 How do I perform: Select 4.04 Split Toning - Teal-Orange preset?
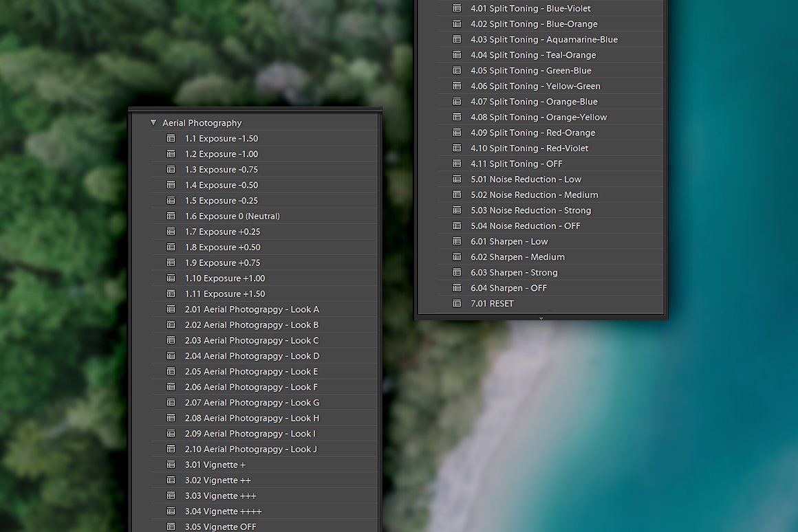(x=533, y=55)
